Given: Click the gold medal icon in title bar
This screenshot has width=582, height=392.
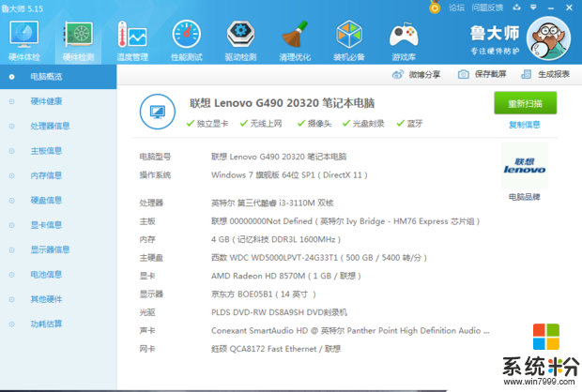Looking at the screenshot, I should pyautogui.click(x=435, y=8).
